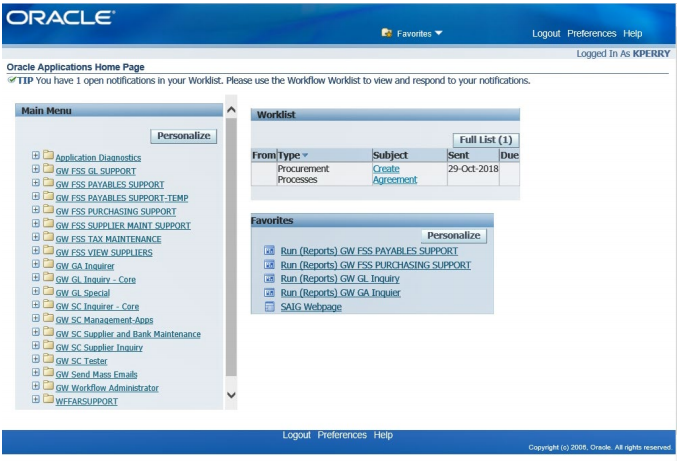Click the folder icon beside GW Workflow Administrator
682x461 pixels.
tap(48, 386)
